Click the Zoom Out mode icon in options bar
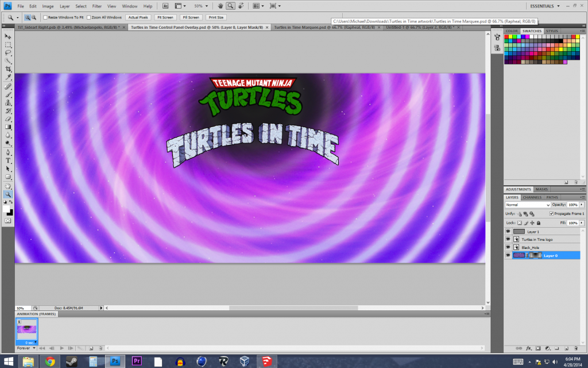 tap(34, 17)
